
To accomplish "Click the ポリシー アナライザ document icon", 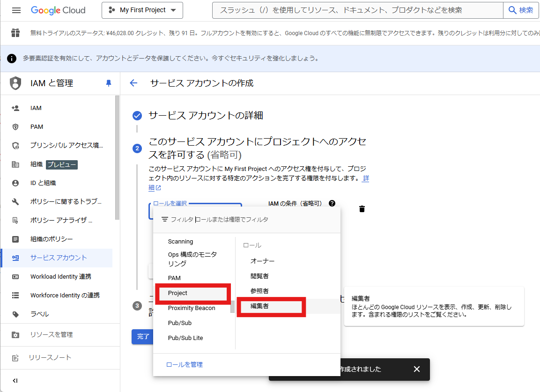I will [15, 220].
